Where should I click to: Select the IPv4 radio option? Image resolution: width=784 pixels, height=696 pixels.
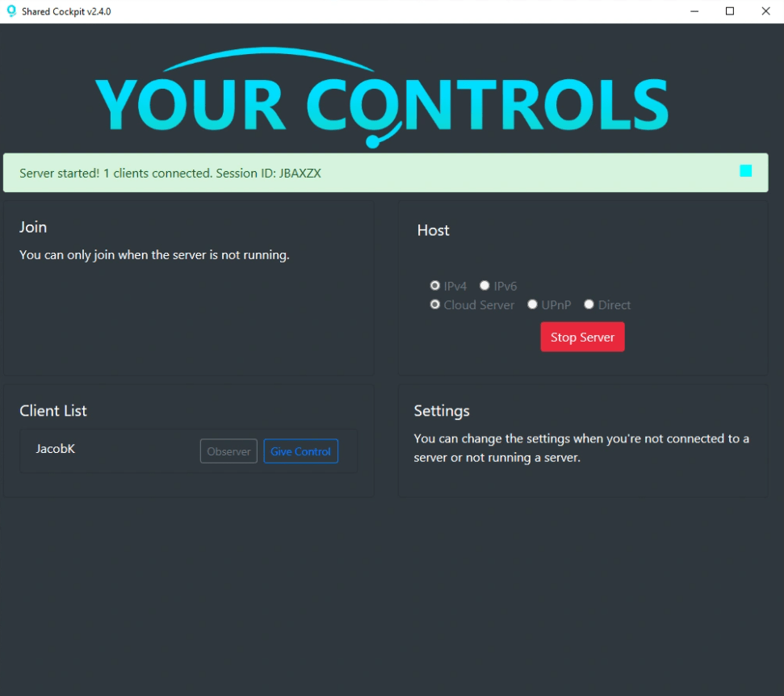tap(436, 286)
